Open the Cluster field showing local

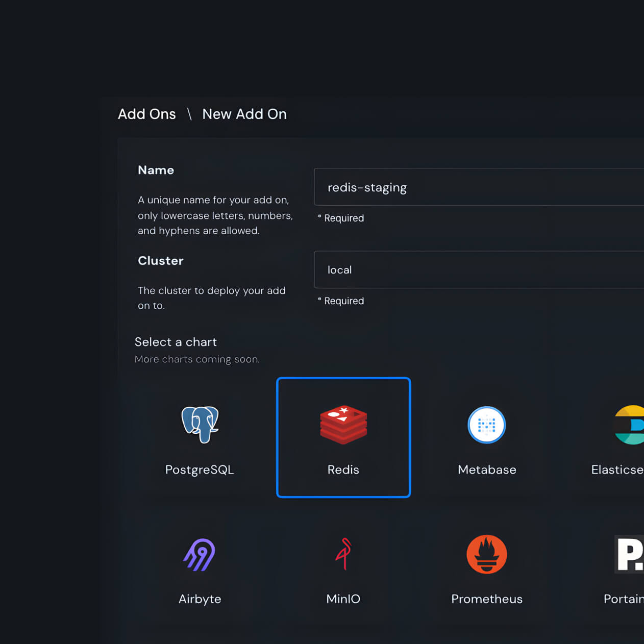point(479,269)
